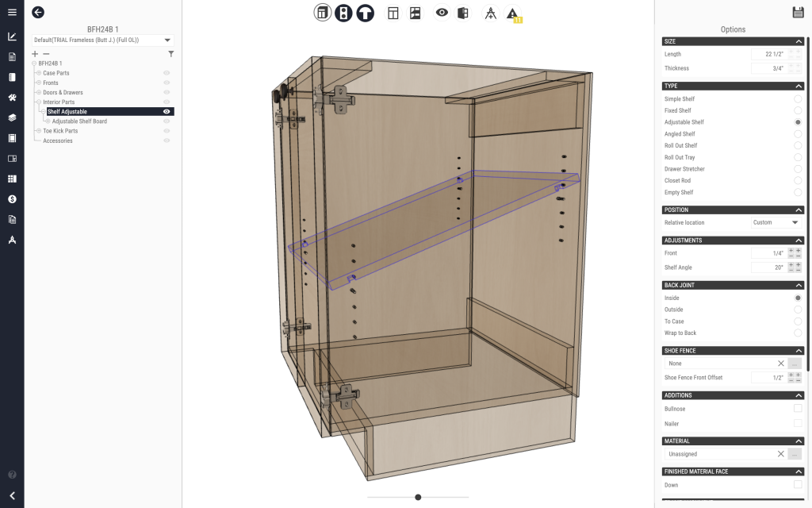Expand the Doors & Drawers tree node
Screen dimensions: 812x508
tap(38, 93)
